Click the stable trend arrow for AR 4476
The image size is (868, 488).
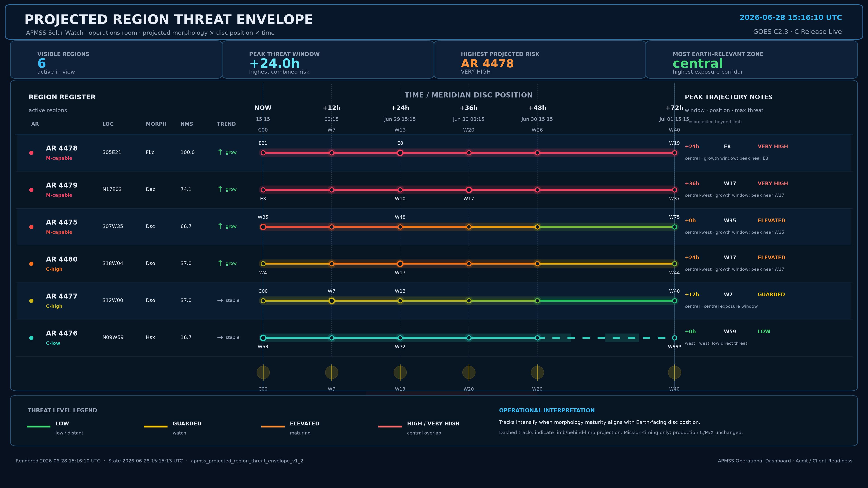coord(220,338)
